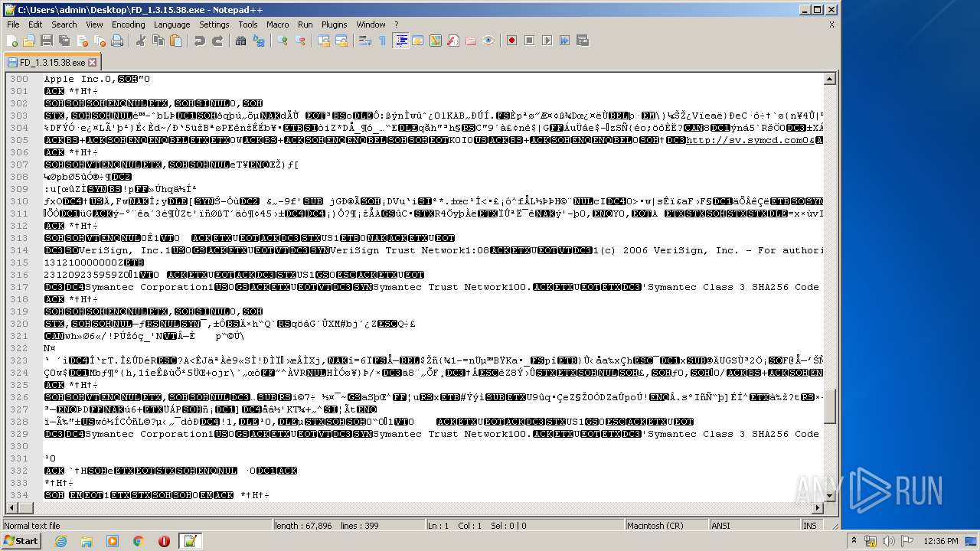The height and width of the screenshot is (551, 980).
Task: Click the horizontal scrollbar left arrow
Action: (x=10, y=508)
